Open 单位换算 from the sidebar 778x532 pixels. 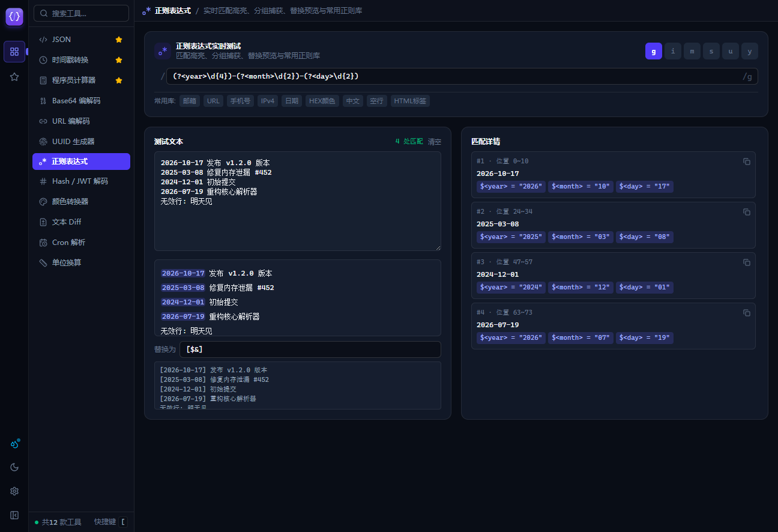click(x=81, y=263)
